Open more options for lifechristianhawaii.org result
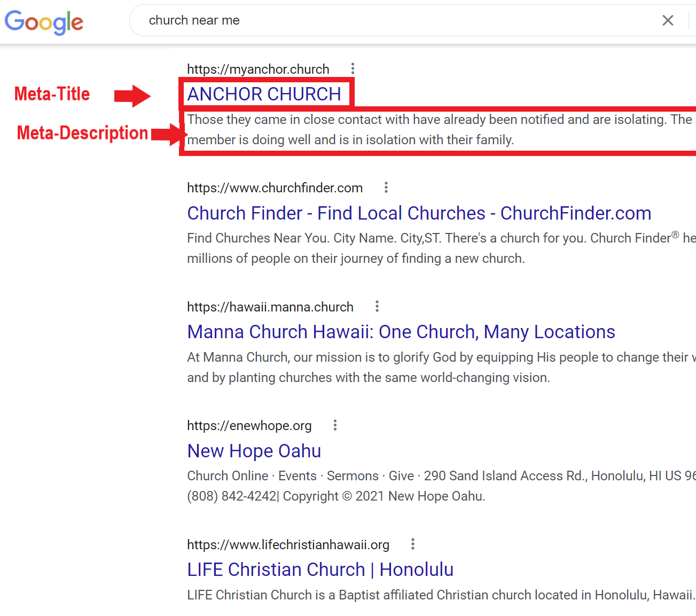 [x=413, y=544]
